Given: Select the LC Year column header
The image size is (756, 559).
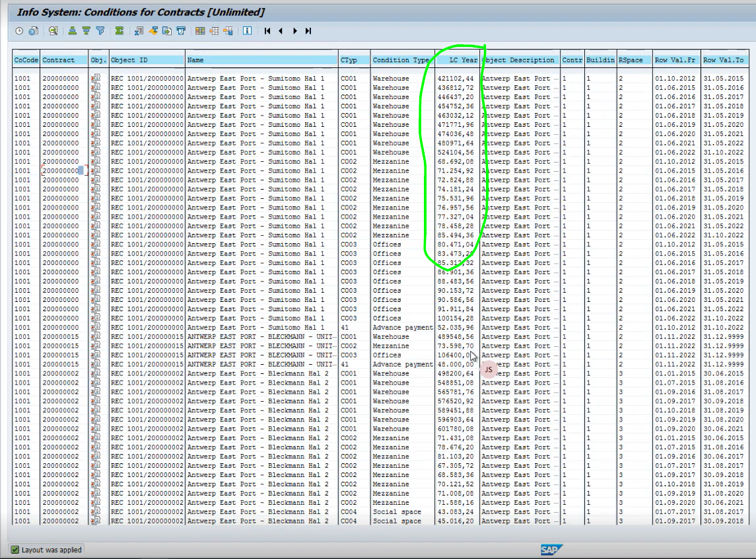Looking at the screenshot, I should pyautogui.click(x=458, y=60).
